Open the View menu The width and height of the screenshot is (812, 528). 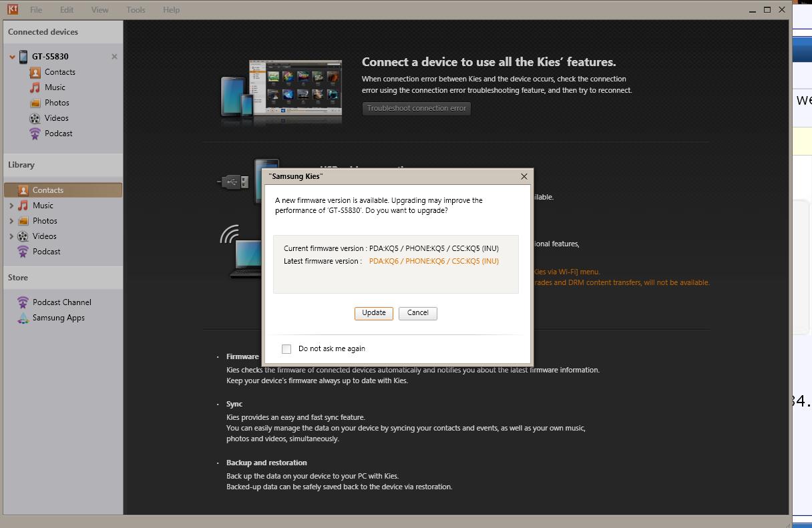coord(99,10)
